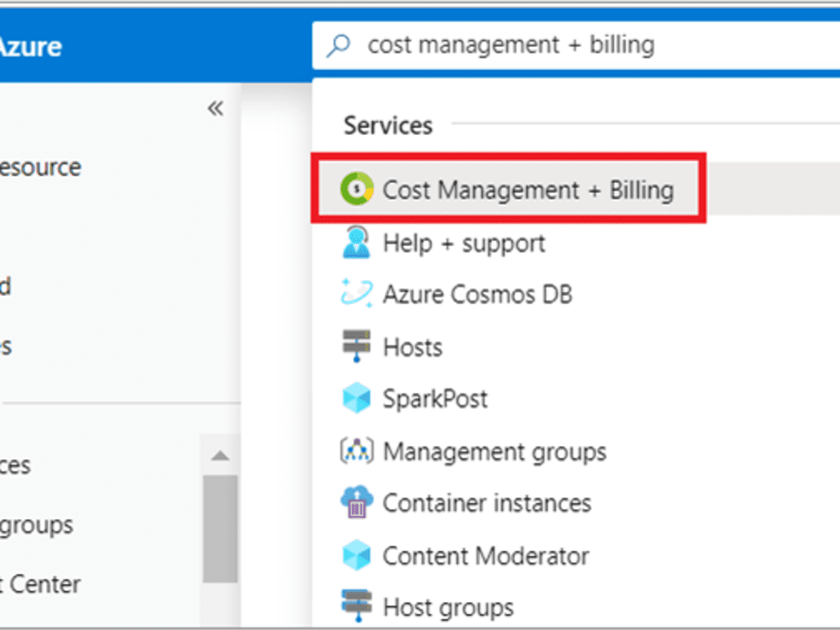The height and width of the screenshot is (630, 840).
Task: Click the SparkPost cube icon
Action: (x=357, y=398)
